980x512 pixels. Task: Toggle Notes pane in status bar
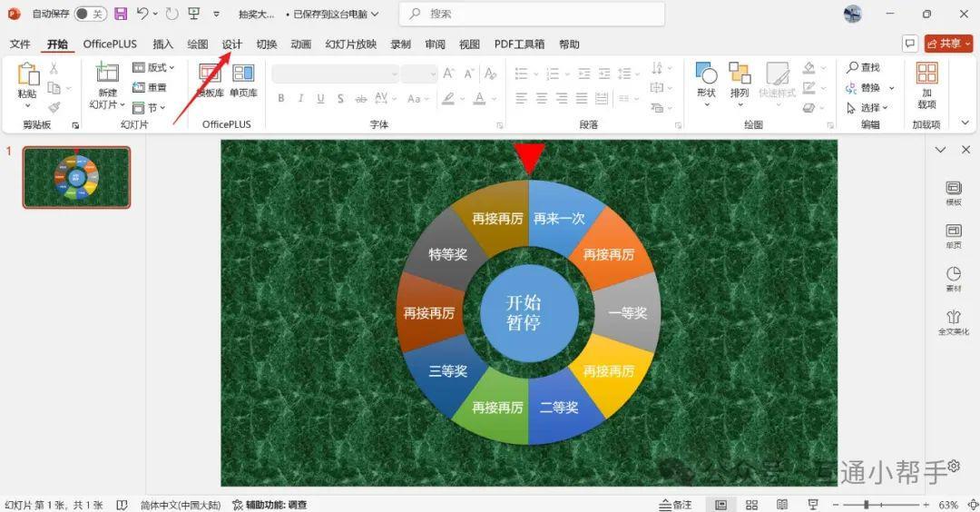point(676,505)
